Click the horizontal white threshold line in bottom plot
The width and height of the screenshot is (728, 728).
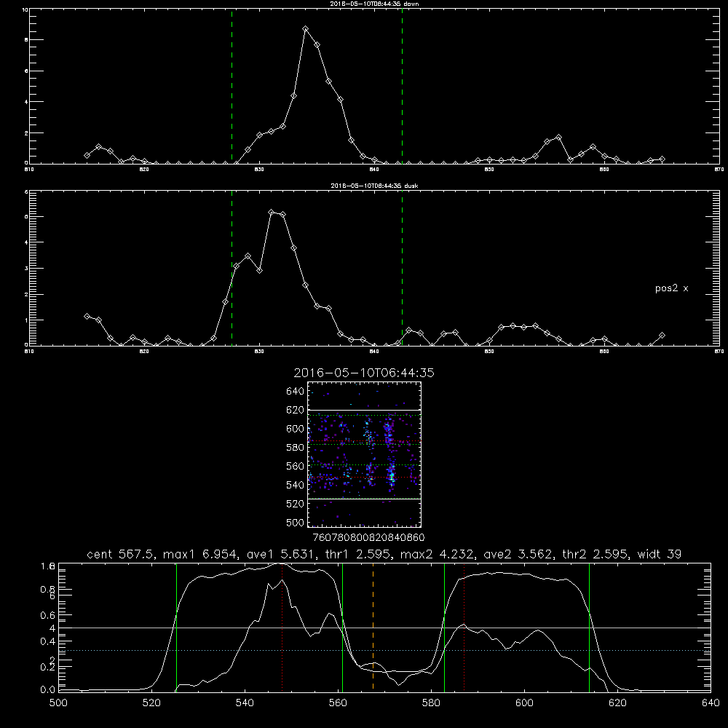tap(384, 628)
